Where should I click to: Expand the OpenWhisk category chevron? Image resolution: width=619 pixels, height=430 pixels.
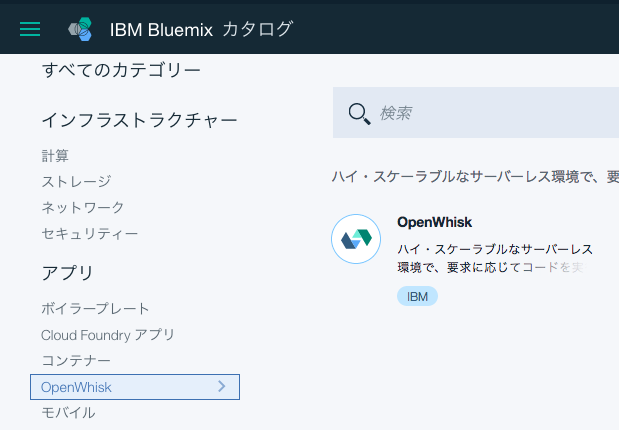tap(222, 386)
